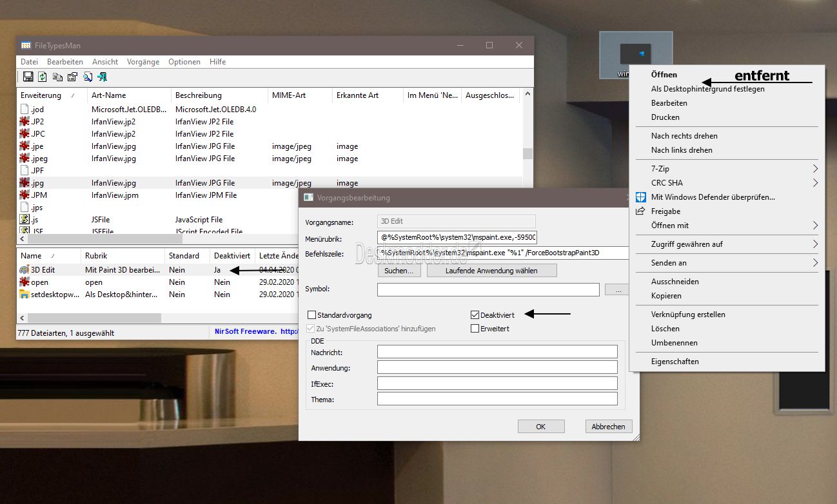The image size is (837, 504).
Task: Choose Als Desktophintergrund festlegen
Action: [708, 89]
